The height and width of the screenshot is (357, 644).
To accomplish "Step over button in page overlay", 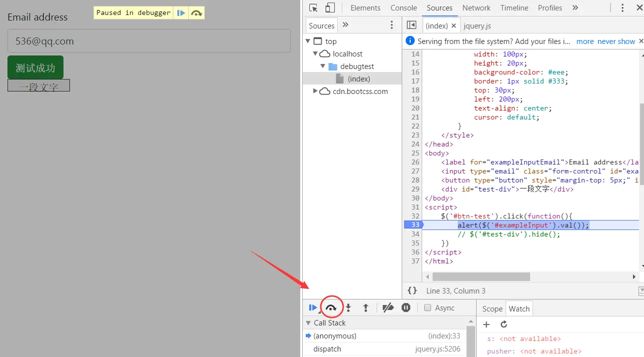I will click(196, 13).
